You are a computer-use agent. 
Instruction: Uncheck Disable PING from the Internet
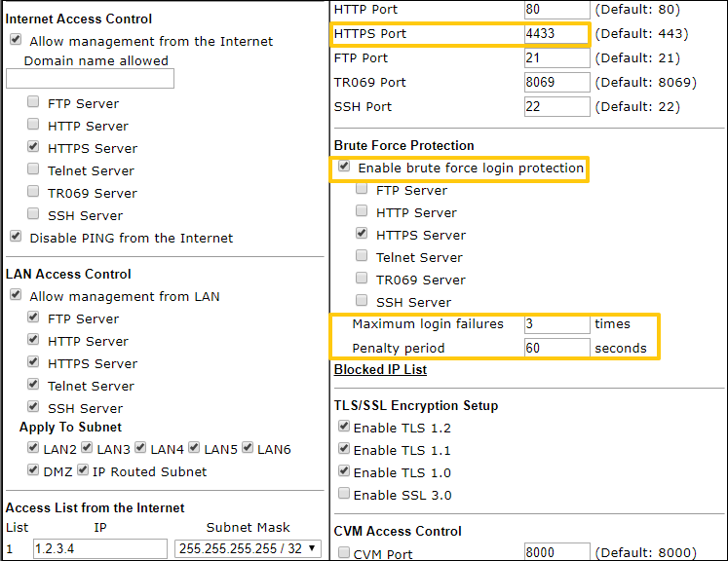tap(16, 237)
